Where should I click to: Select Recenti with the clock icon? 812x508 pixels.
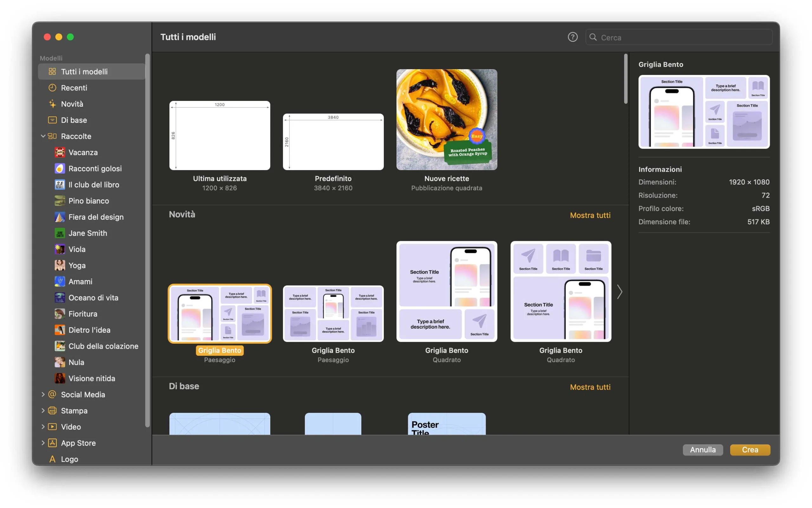pos(74,88)
